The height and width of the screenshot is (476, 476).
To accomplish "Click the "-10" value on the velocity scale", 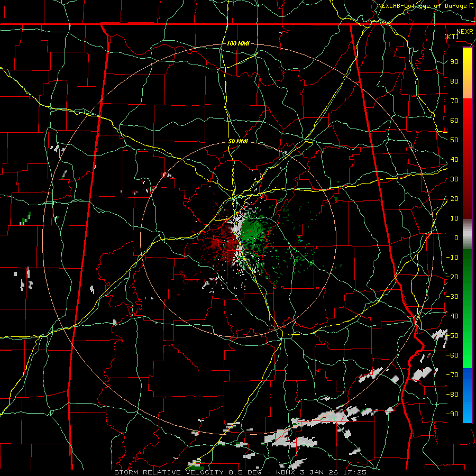I will pyautogui.click(x=453, y=258).
